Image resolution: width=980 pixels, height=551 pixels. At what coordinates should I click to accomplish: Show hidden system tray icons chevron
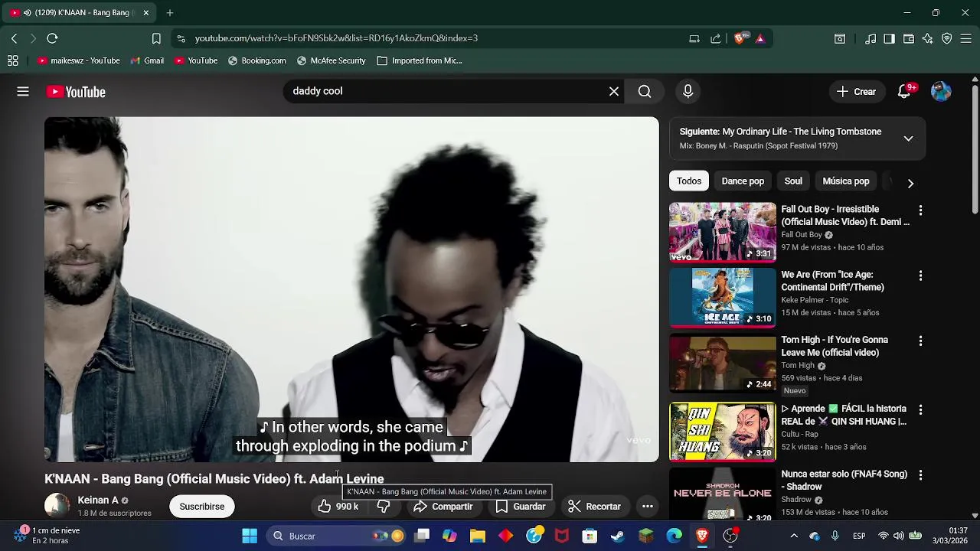pyautogui.click(x=794, y=536)
